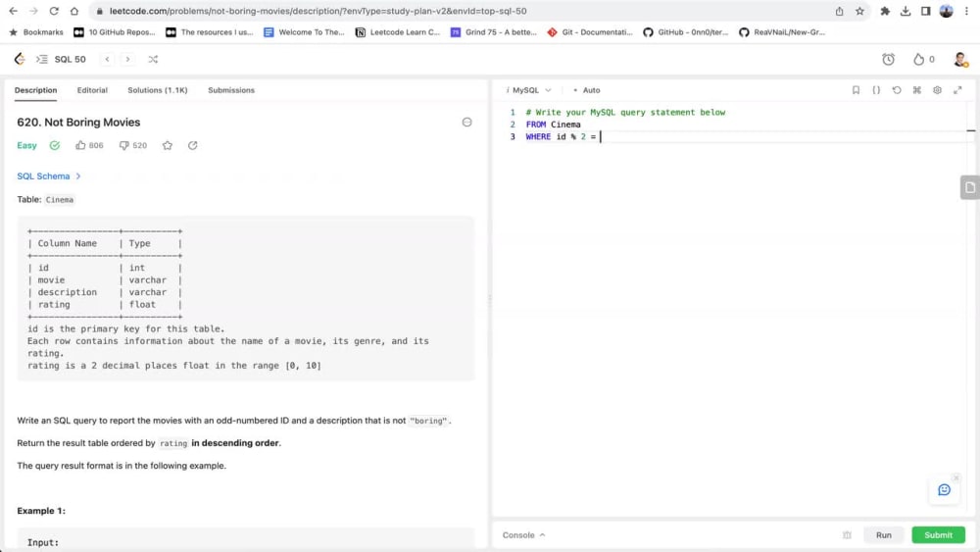
Task: Open browser downloads
Action: pos(905,11)
